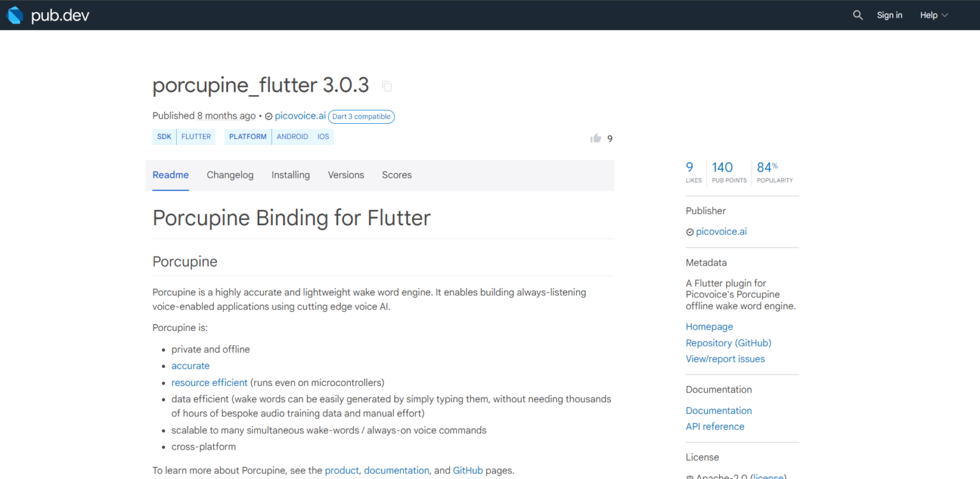980x479 pixels.
Task: Click the verified publisher badge beside picovoice.ai
Action: (269, 116)
